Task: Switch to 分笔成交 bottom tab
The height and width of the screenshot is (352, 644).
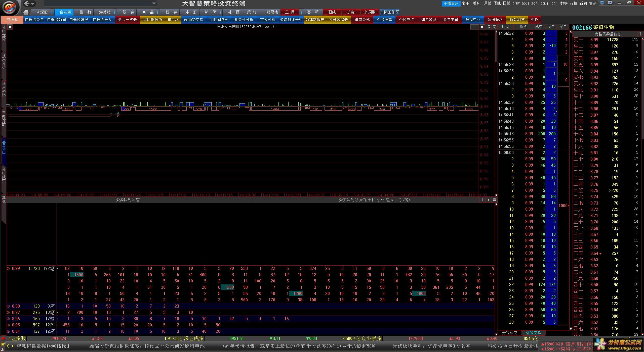Action: tap(510, 333)
